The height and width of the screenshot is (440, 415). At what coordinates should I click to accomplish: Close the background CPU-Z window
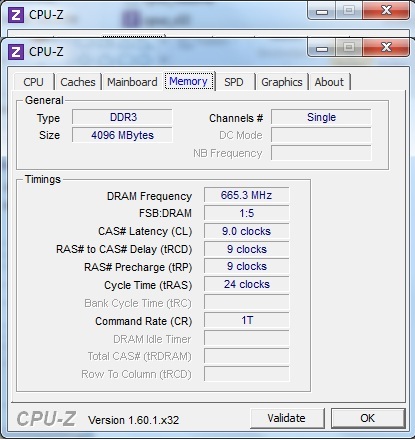tap(386, 11)
